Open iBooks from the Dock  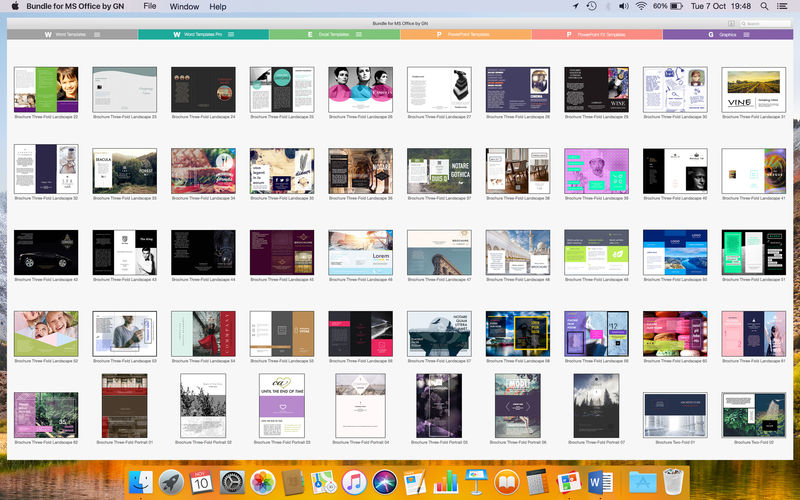point(507,482)
